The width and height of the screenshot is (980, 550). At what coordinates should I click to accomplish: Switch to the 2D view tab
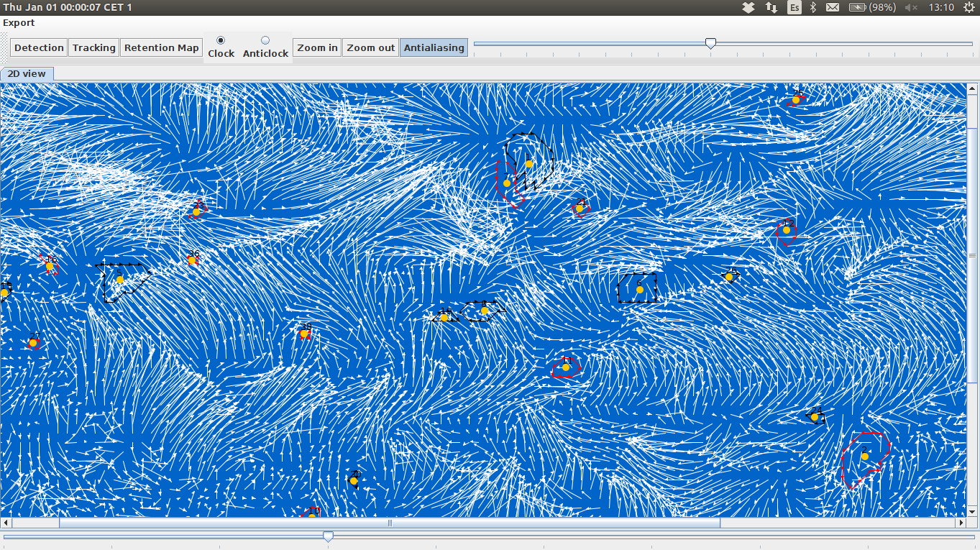click(27, 73)
